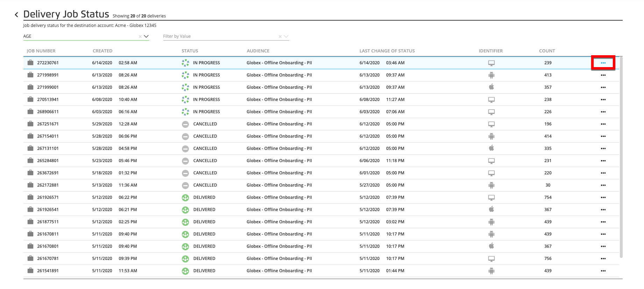
Task: Sort by Last Change of Status header
Action: click(387, 51)
